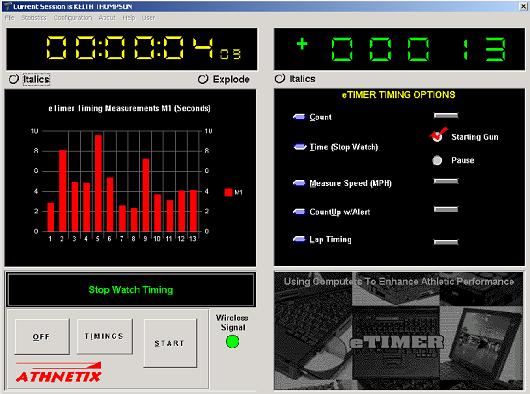Screen dimensions: 530x394
Task: Pick the Measure Speed (MPH) arrow icon
Action: click(x=299, y=183)
